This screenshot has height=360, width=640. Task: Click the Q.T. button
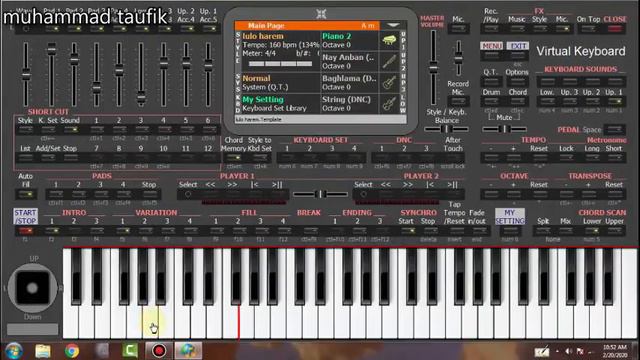pyautogui.click(x=491, y=82)
